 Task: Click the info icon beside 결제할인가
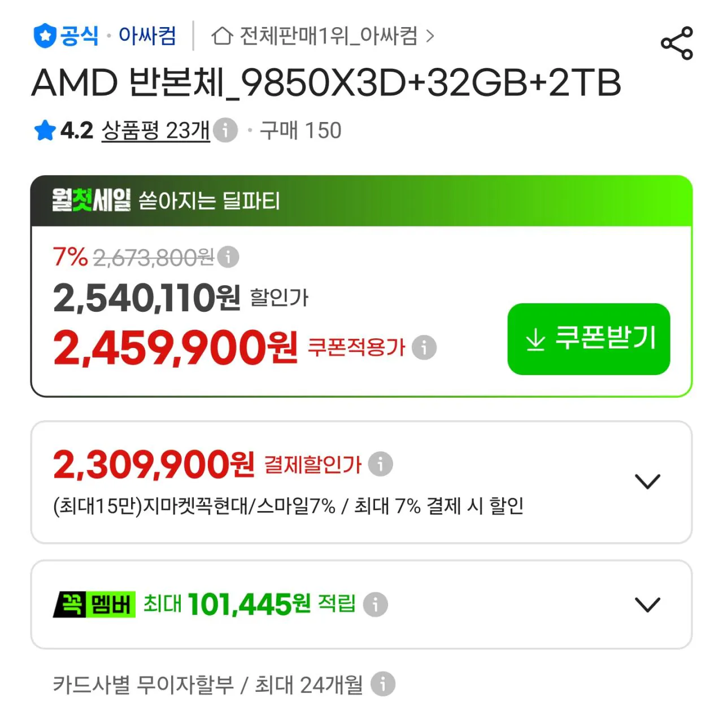coord(380,464)
